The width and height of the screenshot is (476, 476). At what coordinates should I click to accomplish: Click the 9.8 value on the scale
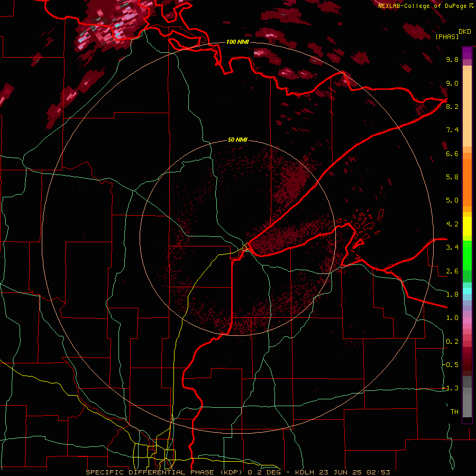pyautogui.click(x=452, y=59)
